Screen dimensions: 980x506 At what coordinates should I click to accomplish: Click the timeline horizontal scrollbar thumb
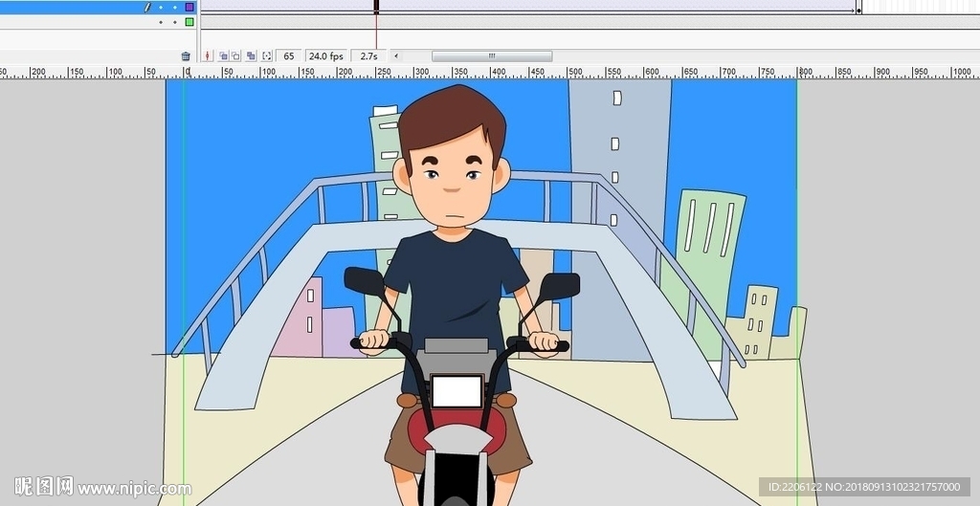[x=492, y=56]
